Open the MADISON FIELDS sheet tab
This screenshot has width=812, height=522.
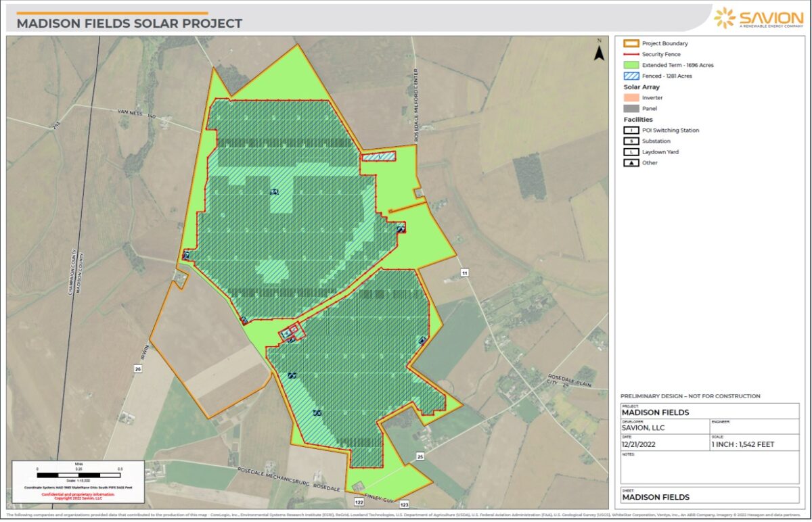coord(656,497)
